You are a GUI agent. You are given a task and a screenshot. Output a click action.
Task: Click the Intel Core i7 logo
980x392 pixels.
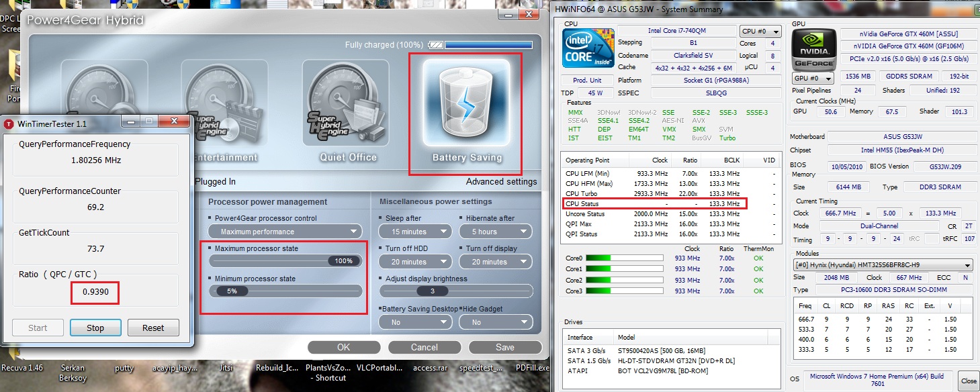(x=588, y=48)
